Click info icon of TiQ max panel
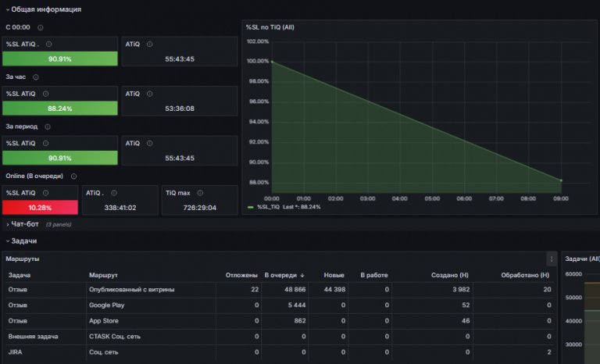The height and width of the screenshot is (364, 600). tap(200, 193)
